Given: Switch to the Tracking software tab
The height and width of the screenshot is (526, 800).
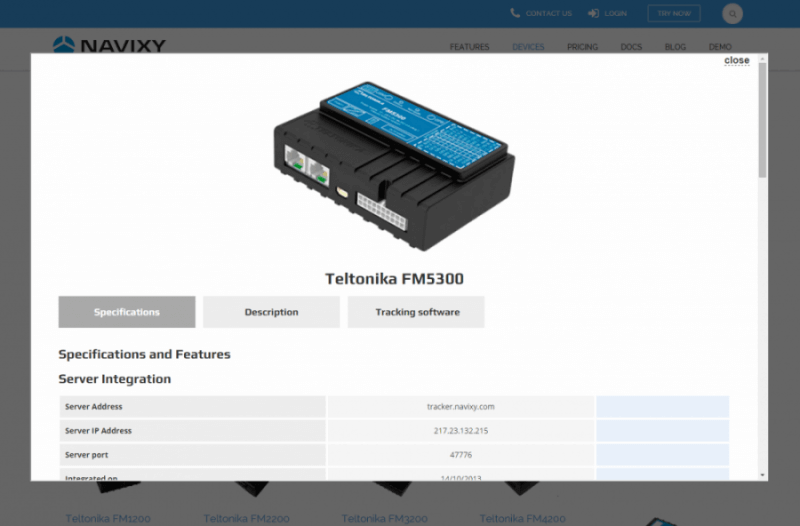Looking at the screenshot, I should [416, 312].
